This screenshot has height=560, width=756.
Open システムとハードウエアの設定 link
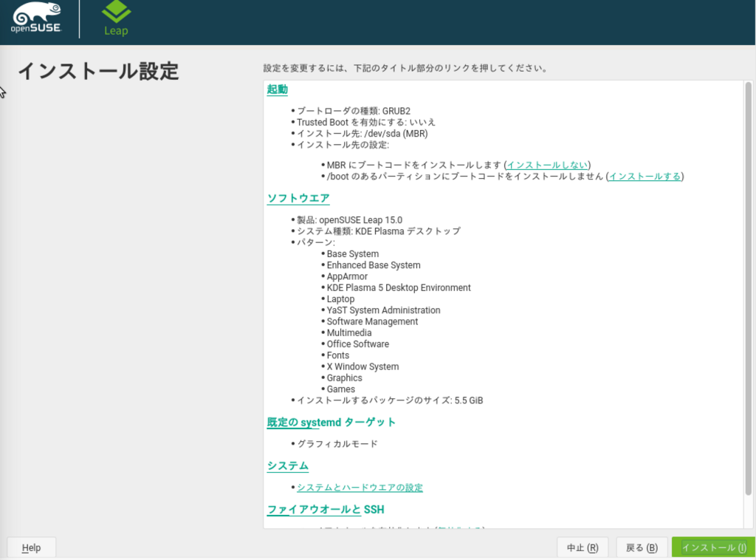tap(360, 488)
